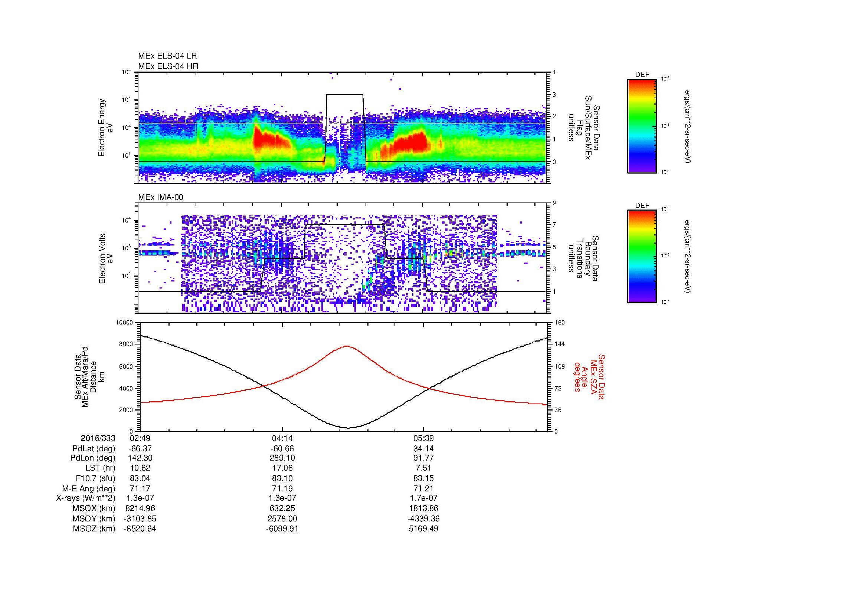Click the 'Electron Volts eV' axis label
Screen dimensions: 868x613
(x=106, y=259)
